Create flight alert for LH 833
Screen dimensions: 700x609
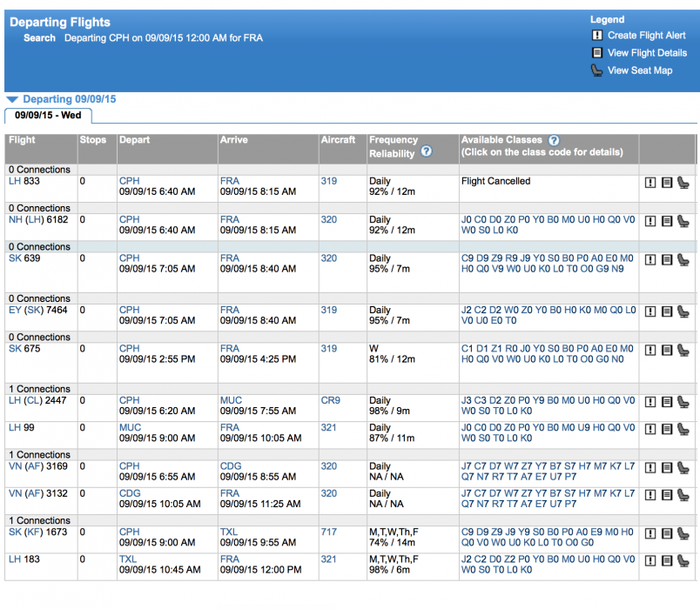click(650, 183)
